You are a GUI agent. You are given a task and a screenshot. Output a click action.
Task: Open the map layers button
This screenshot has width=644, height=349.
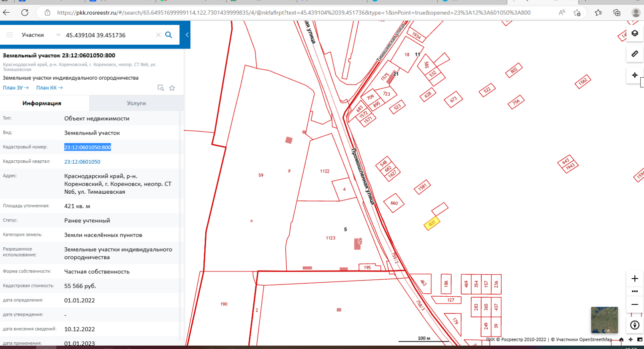click(x=635, y=33)
